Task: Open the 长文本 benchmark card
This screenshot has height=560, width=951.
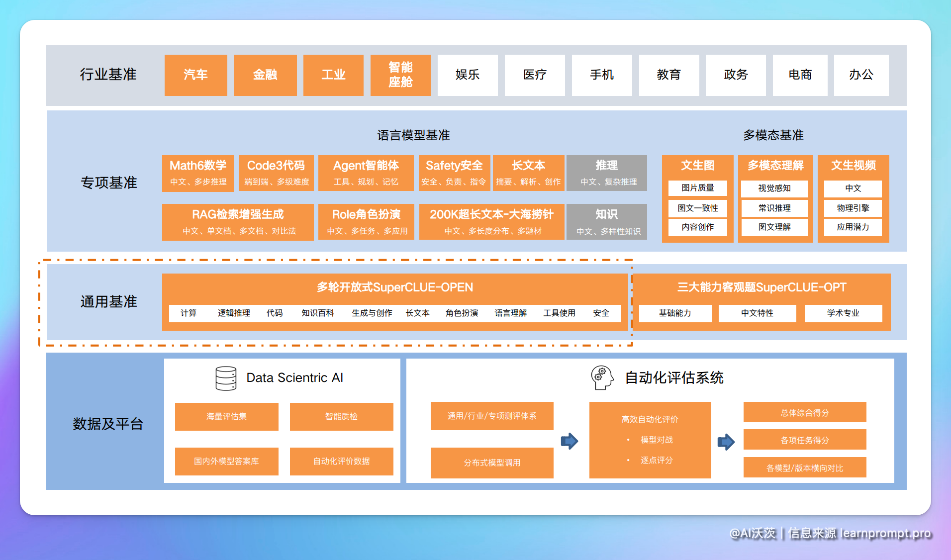Action: 529,173
